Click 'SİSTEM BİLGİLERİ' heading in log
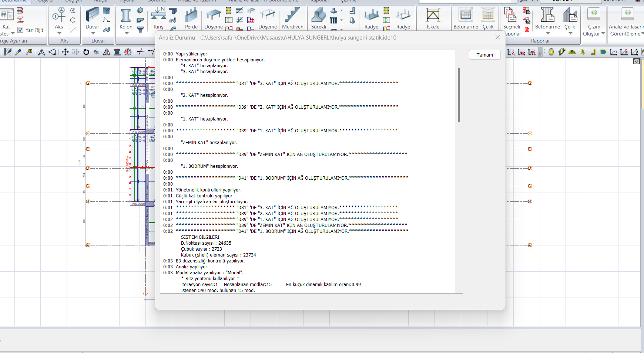Screen dimensions: 644x353 tap(200, 237)
